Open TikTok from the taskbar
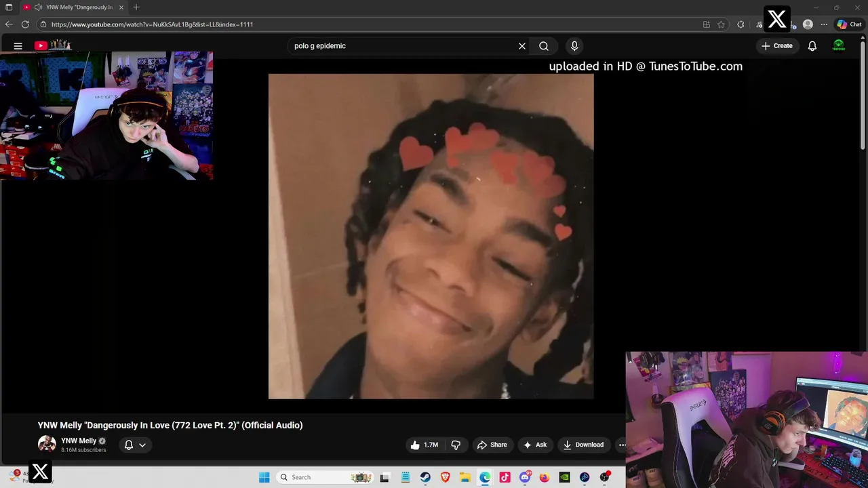The height and width of the screenshot is (488, 868). pyautogui.click(x=505, y=477)
